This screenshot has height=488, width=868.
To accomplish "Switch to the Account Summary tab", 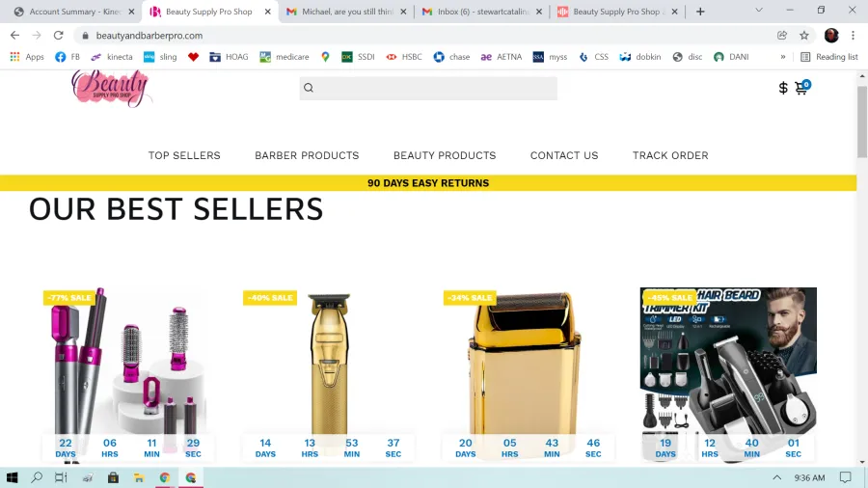I will pyautogui.click(x=75, y=12).
